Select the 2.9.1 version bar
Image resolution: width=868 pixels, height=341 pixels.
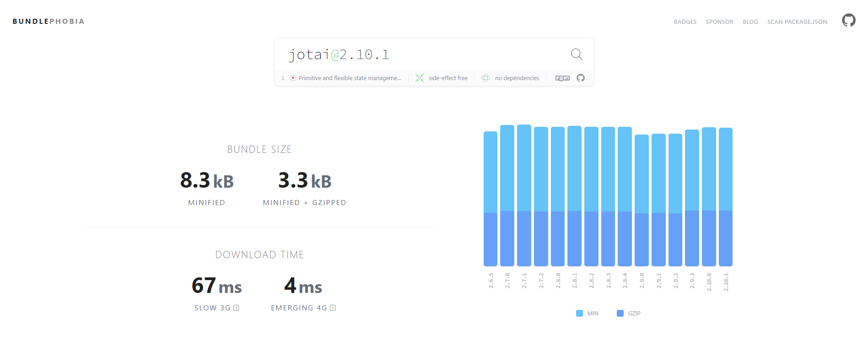[658, 200]
